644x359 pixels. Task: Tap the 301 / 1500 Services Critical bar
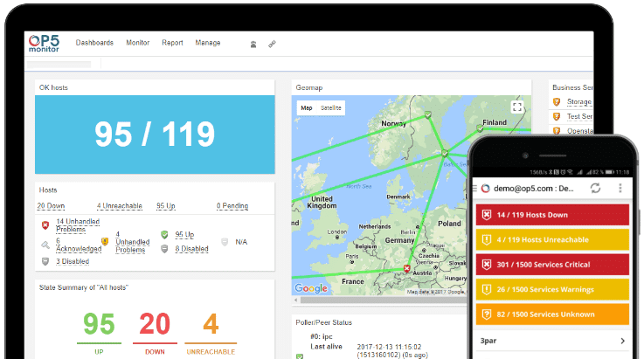(552, 265)
